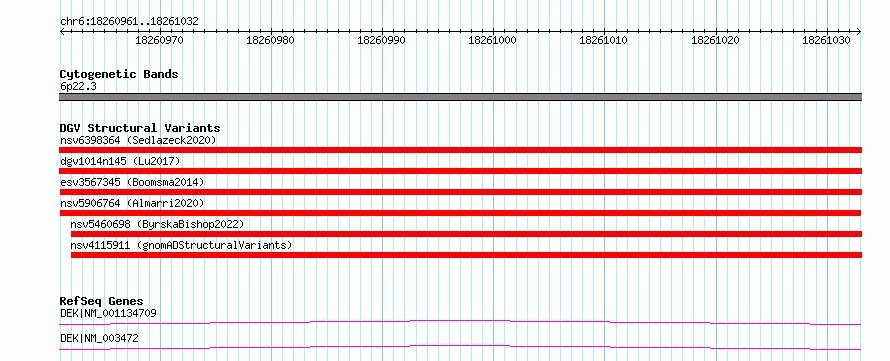Screen dimensions: 890x361
Task: Click ruler tick label 18261020
Action: tap(715, 41)
